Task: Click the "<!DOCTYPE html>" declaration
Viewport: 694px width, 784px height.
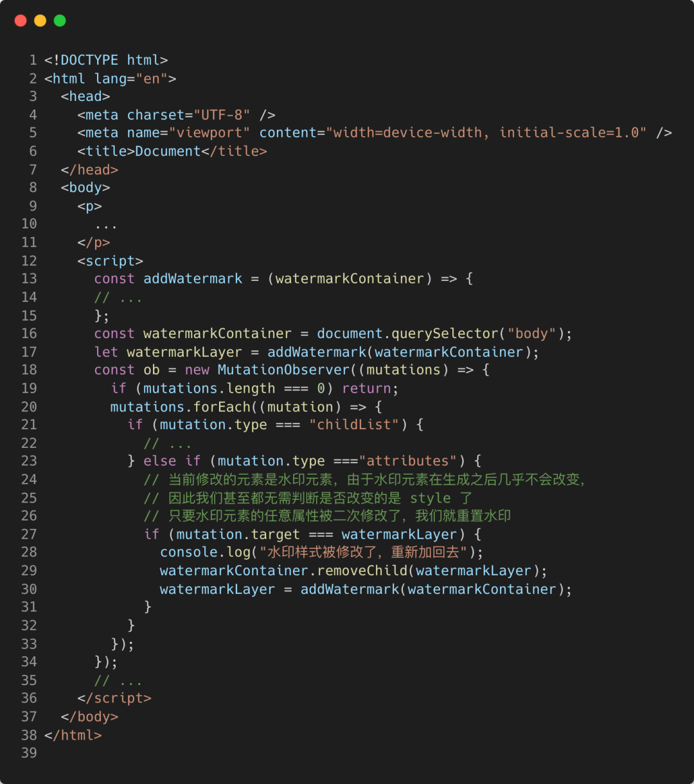Action: point(106,60)
